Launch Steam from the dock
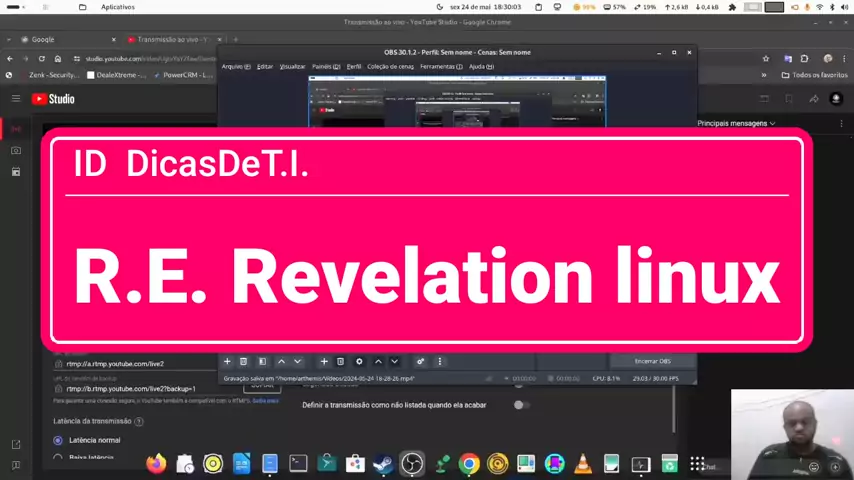The height and width of the screenshot is (480, 854). [383, 463]
